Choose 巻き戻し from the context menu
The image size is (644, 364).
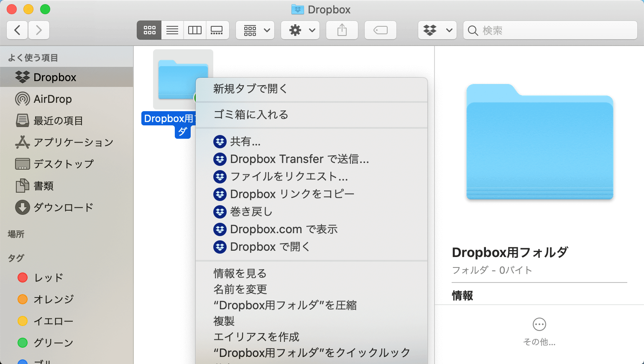tap(312, 212)
